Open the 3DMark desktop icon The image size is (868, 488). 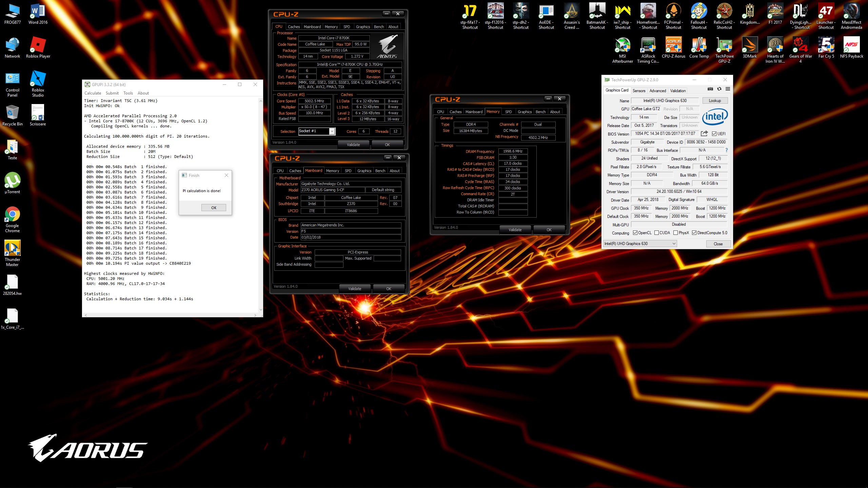(750, 48)
